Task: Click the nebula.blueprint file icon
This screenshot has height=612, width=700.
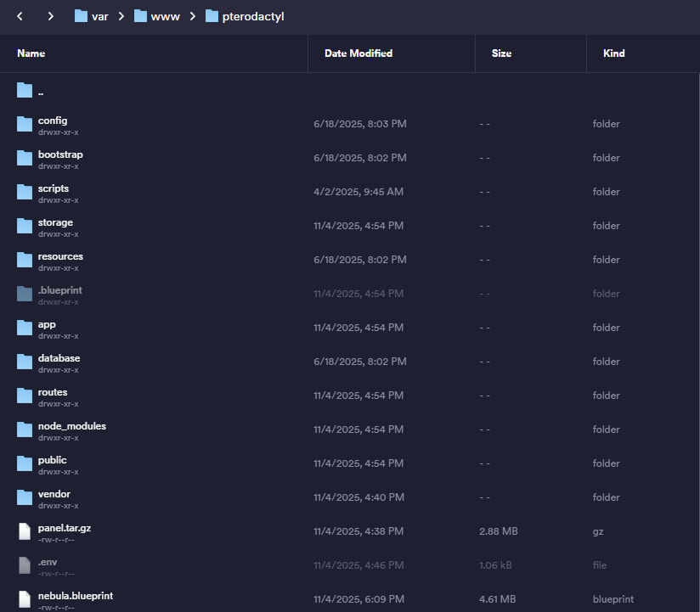Action: point(25,599)
